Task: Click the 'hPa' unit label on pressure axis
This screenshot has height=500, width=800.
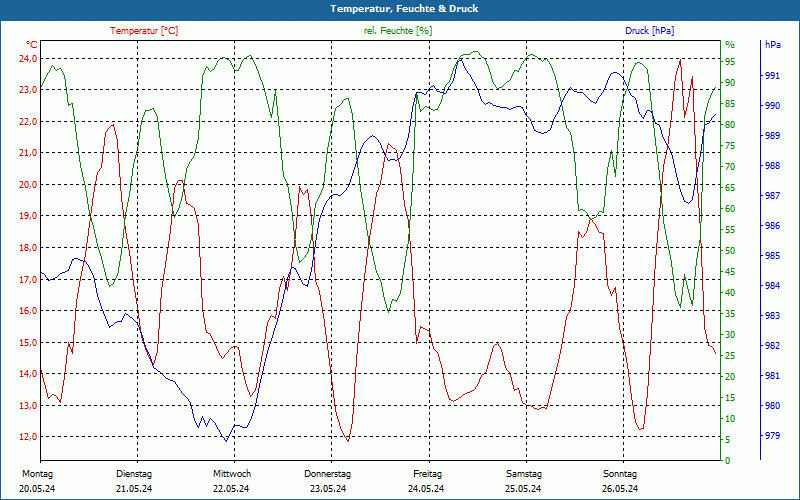Action: click(773, 45)
